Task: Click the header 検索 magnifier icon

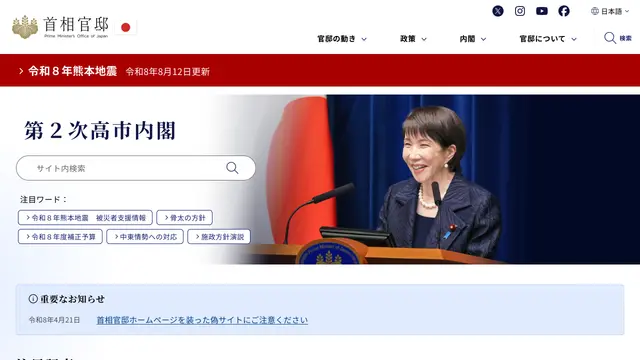Action: [x=610, y=38]
